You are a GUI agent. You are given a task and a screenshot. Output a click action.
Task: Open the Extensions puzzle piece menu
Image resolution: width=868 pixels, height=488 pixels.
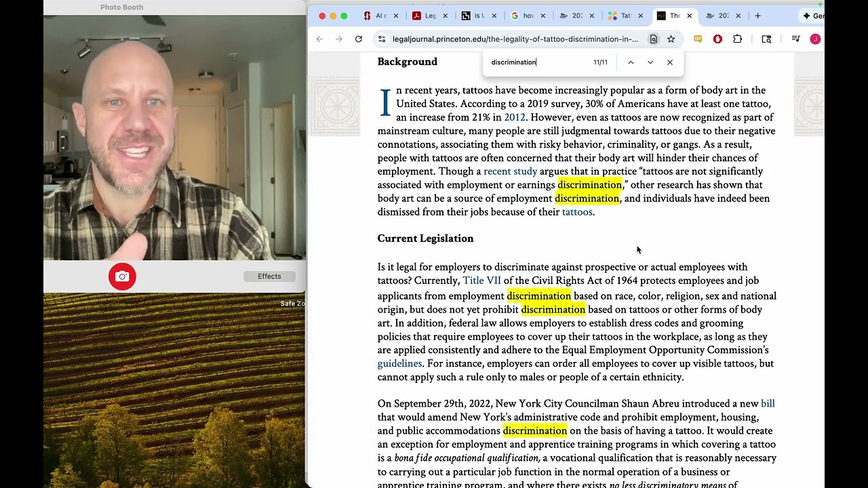(x=738, y=39)
